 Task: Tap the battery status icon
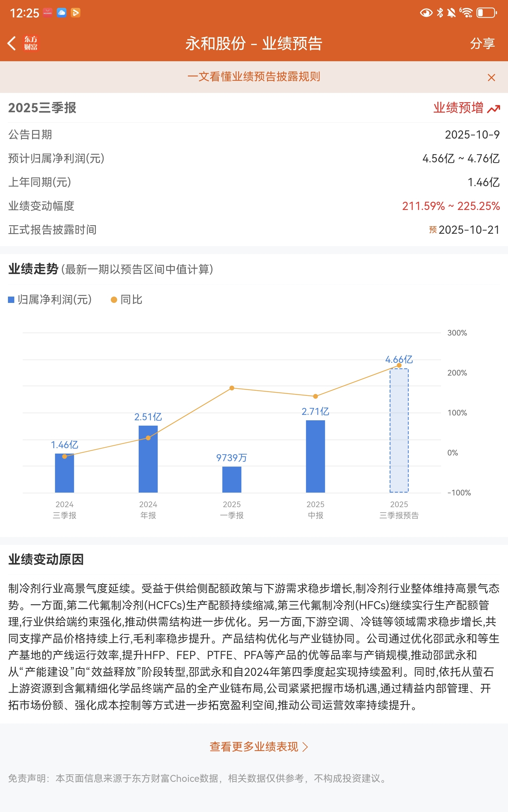coord(486,13)
